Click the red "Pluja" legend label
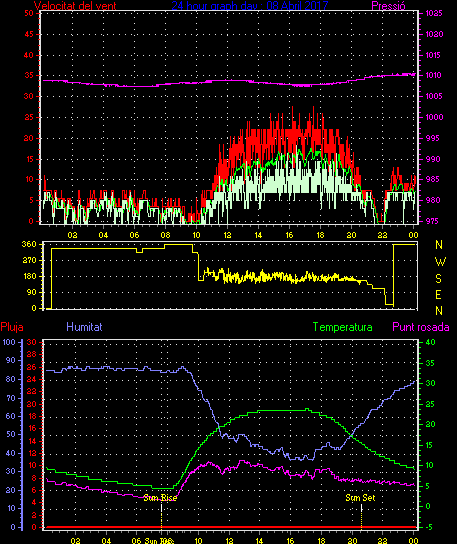The image size is (457, 544). click(x=12, y=327)
